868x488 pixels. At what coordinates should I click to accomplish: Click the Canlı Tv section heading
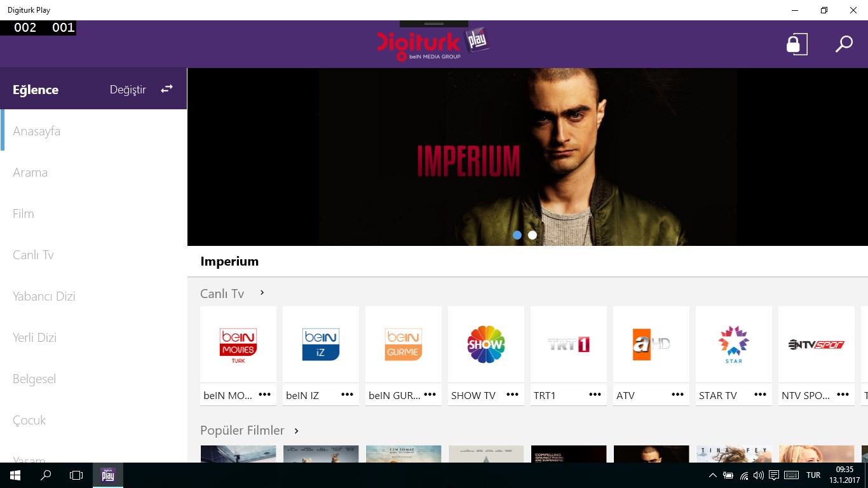pyautogui.click(x=222, y=294)
